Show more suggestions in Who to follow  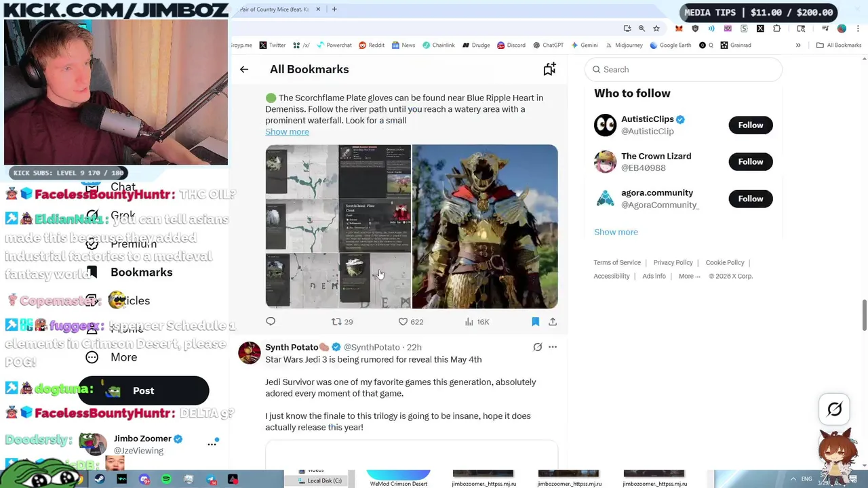[616, 232]
